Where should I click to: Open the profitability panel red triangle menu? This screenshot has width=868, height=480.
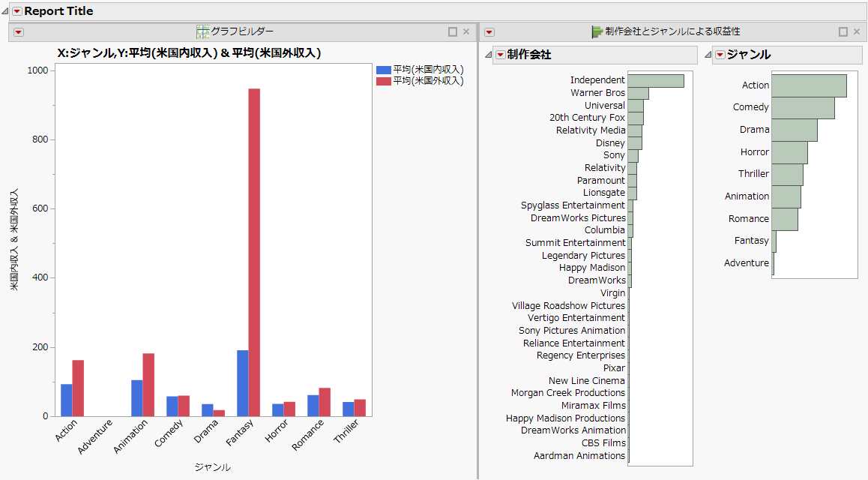489,32
